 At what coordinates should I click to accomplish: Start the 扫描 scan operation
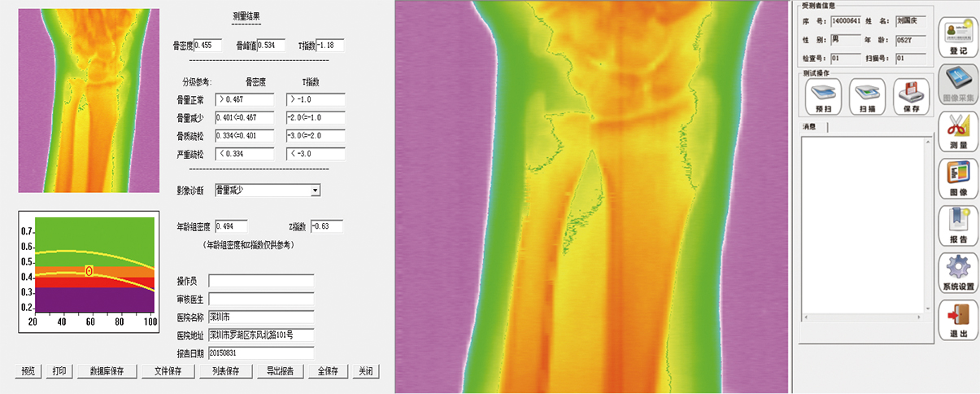866,96
